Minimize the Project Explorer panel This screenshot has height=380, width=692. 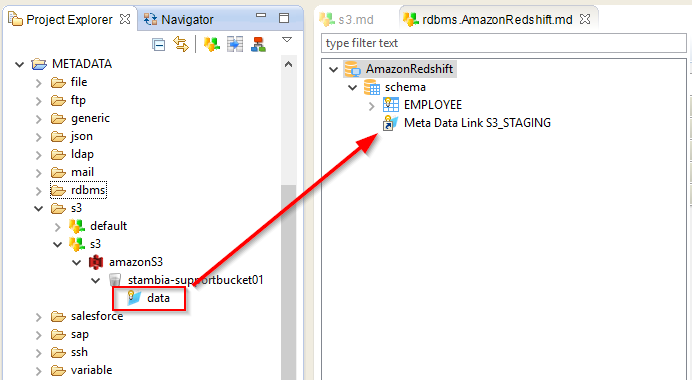261,16
